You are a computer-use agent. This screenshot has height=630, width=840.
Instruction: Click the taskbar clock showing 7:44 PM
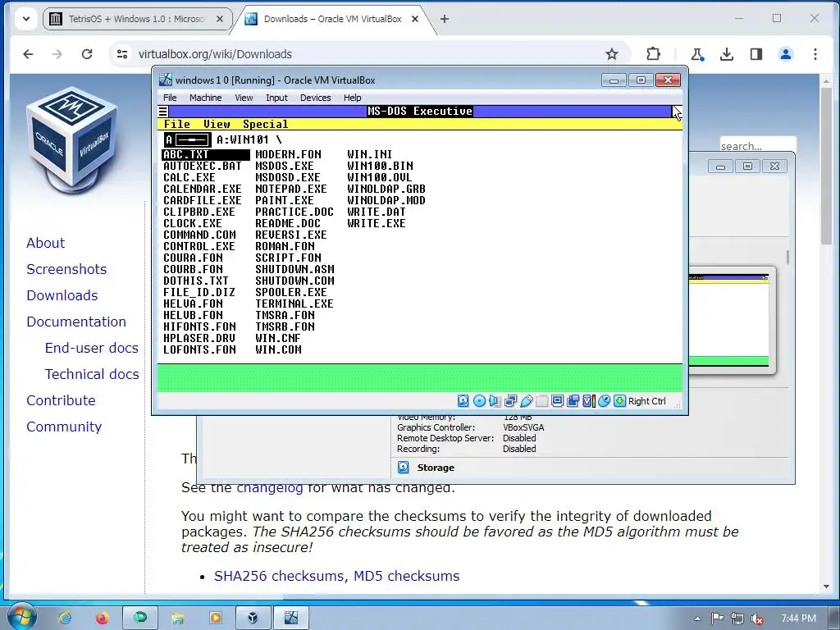[798, 619]
